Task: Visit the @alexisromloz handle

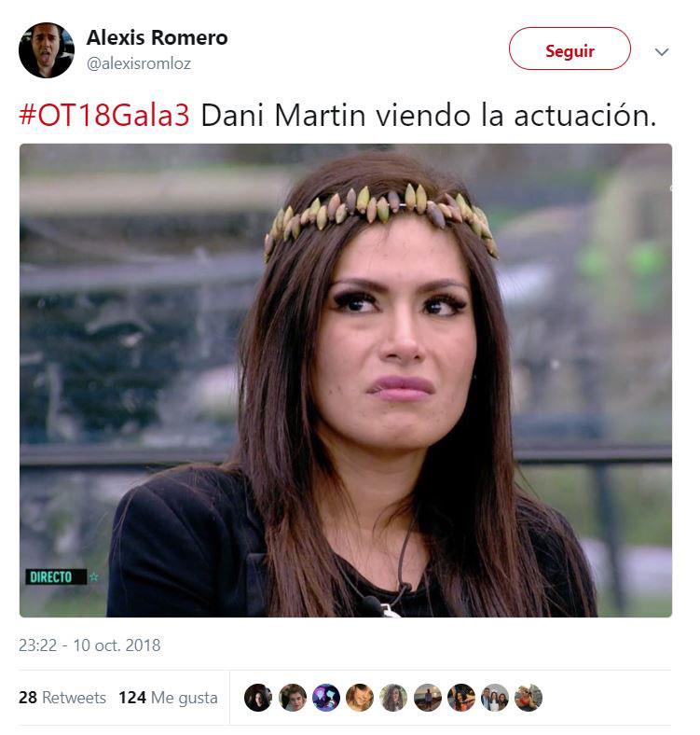Action: pyautogui.click(x=139, y=63)
